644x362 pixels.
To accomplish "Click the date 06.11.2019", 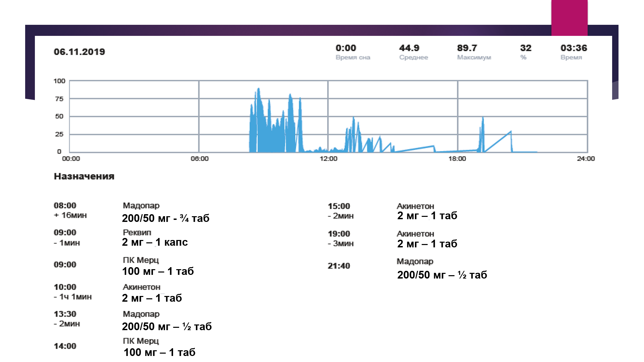I will pyautogui.click(x=79, y=52).
